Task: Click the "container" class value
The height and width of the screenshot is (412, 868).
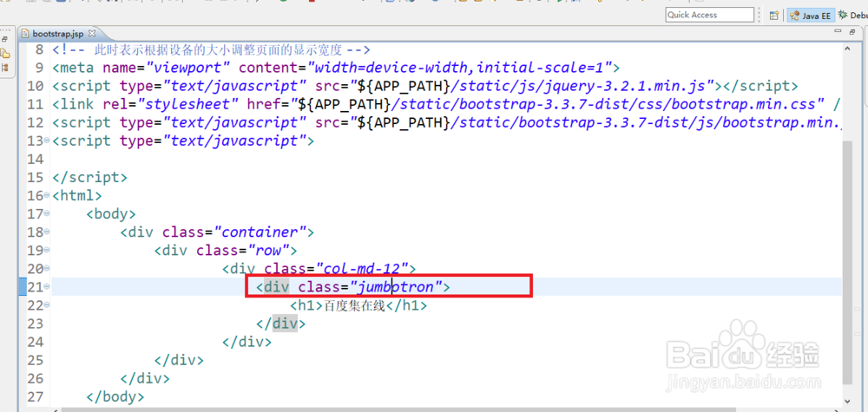Action: coord(260,232)
